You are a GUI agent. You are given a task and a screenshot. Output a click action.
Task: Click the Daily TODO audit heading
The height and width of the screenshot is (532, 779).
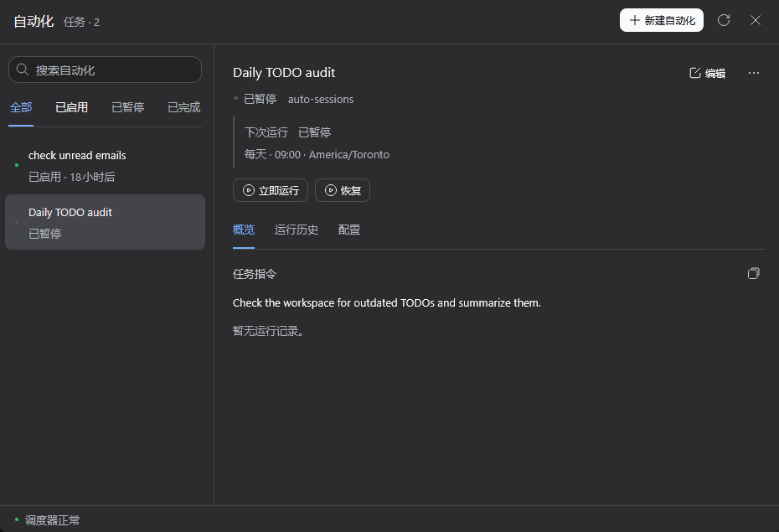point(284,73)
